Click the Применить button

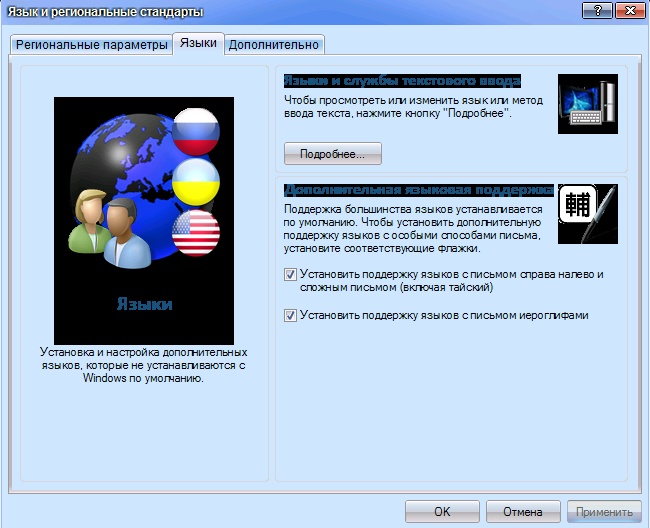604,511
